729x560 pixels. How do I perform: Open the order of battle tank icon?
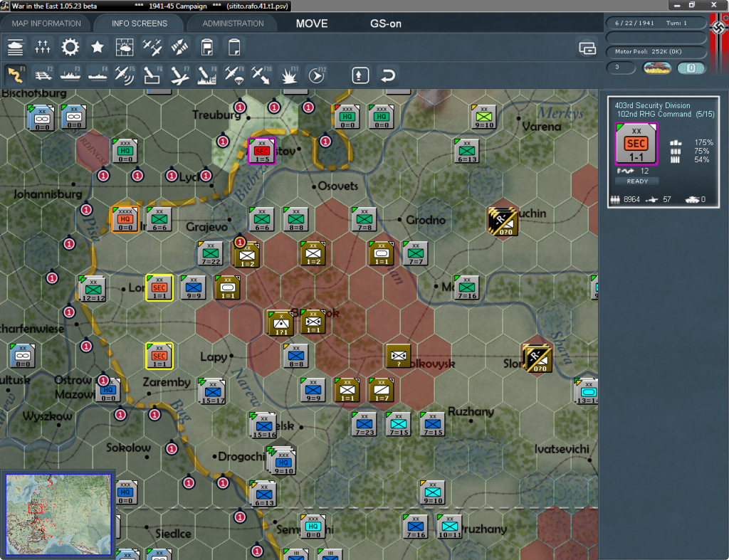tap(16, 47)
